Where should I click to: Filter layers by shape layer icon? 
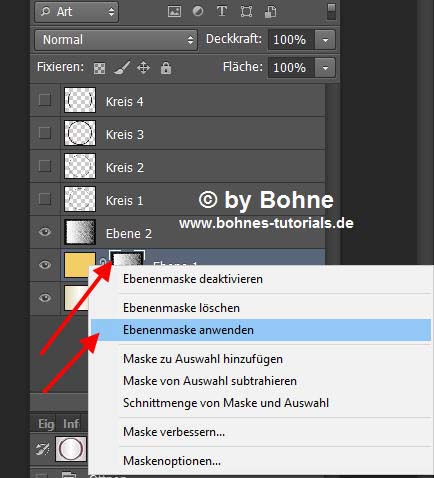point(246,12)
